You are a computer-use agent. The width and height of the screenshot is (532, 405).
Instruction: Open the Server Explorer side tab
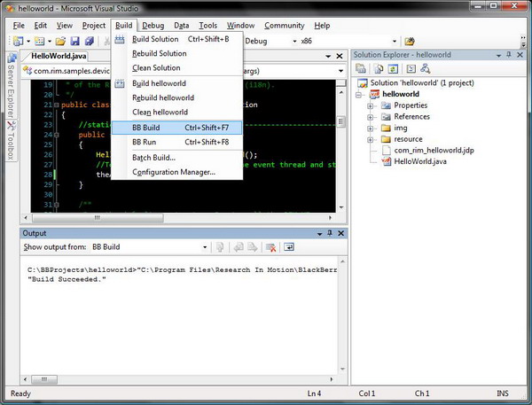[x=12, y=84]
